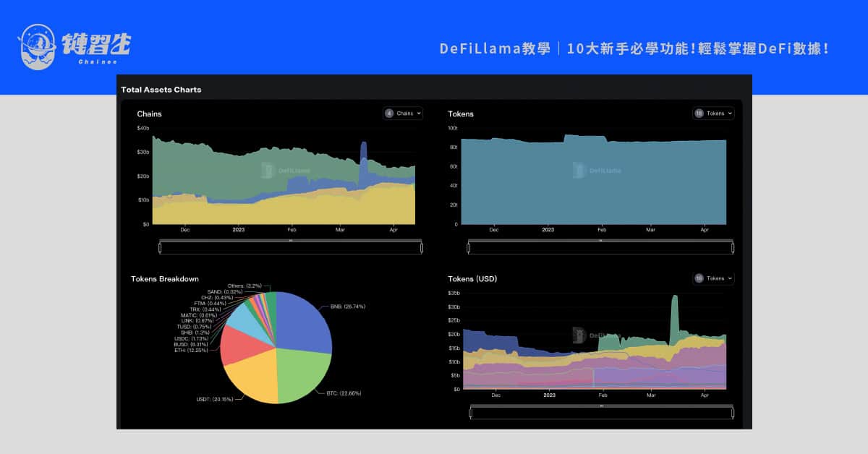Click the 'BTC: (22.66%)' label
868x454 pixels.
(343, 393)
